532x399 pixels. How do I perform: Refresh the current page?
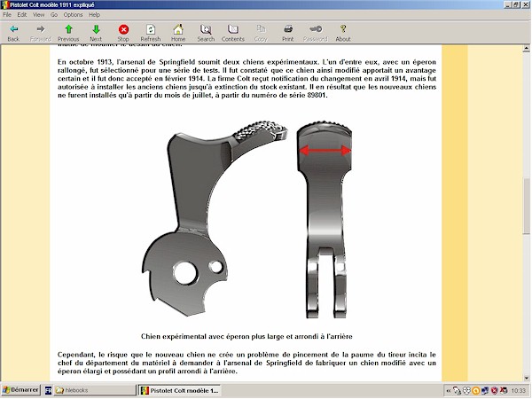pos(151,33)
